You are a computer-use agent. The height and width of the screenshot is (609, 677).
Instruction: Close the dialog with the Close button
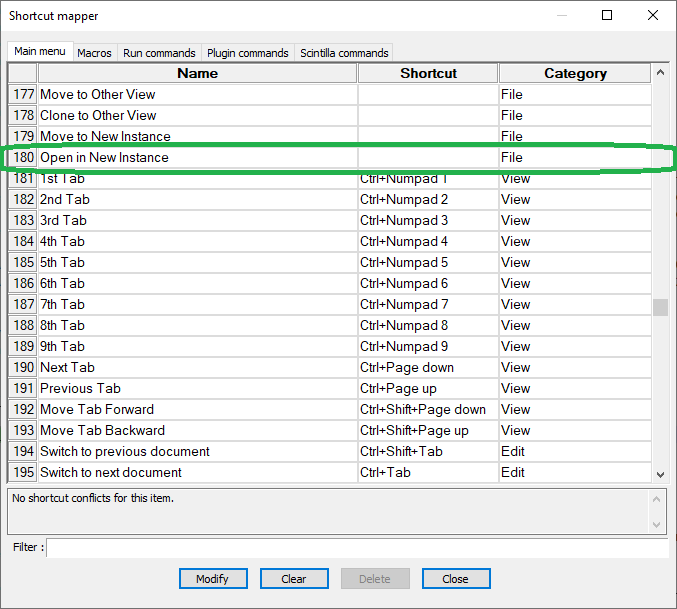(x=455, y=578)
